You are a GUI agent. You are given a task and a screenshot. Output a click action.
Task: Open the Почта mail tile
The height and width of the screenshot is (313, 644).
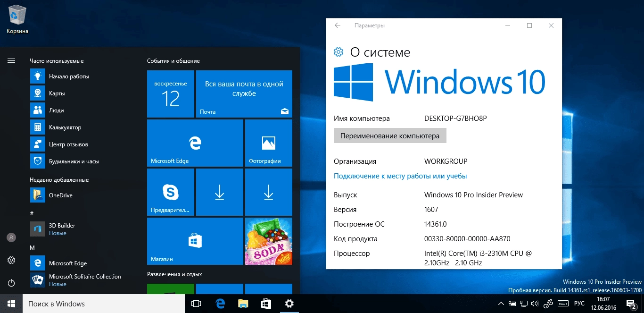(x=244, y=94)
